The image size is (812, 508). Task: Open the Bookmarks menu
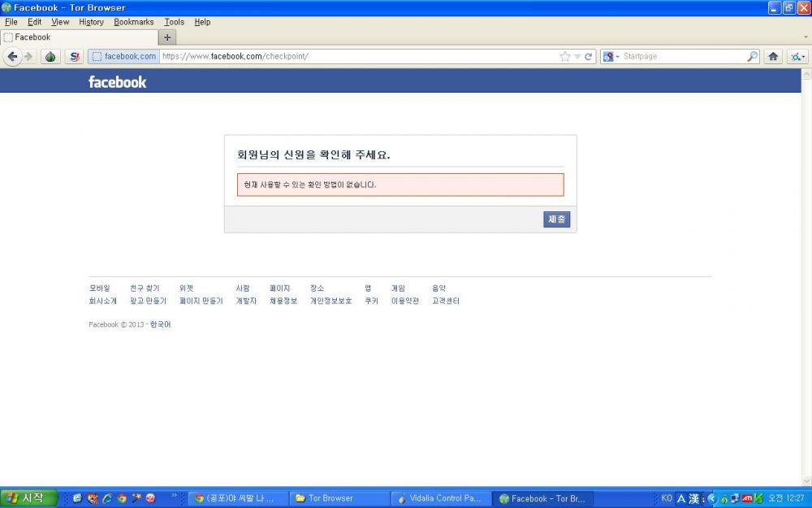tap(134, 22)
